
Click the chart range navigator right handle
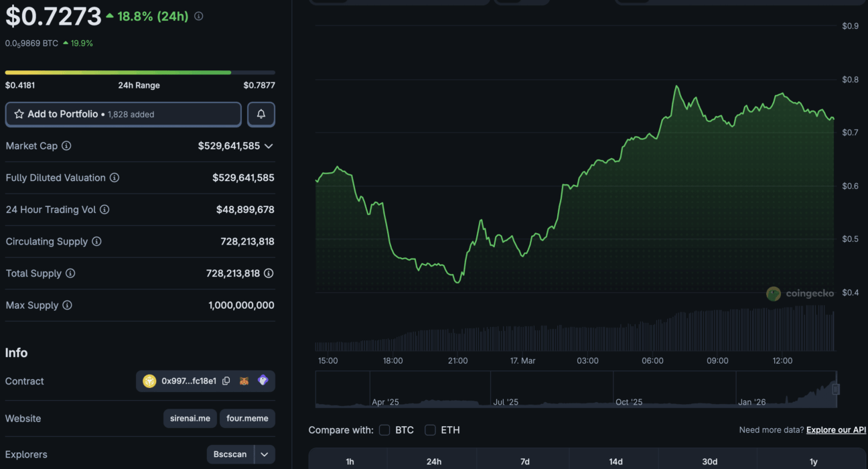[x=836, y=389]
